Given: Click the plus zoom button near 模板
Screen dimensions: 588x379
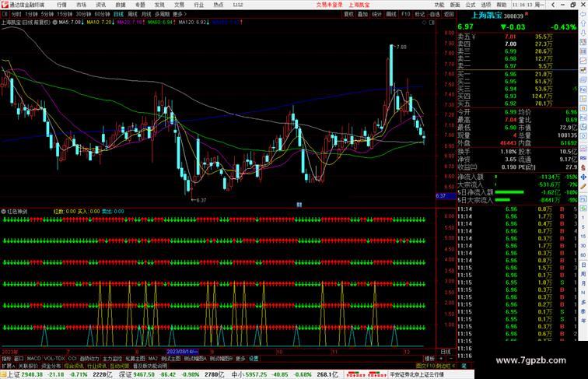Looking at the screenshot, I should 441,359.
